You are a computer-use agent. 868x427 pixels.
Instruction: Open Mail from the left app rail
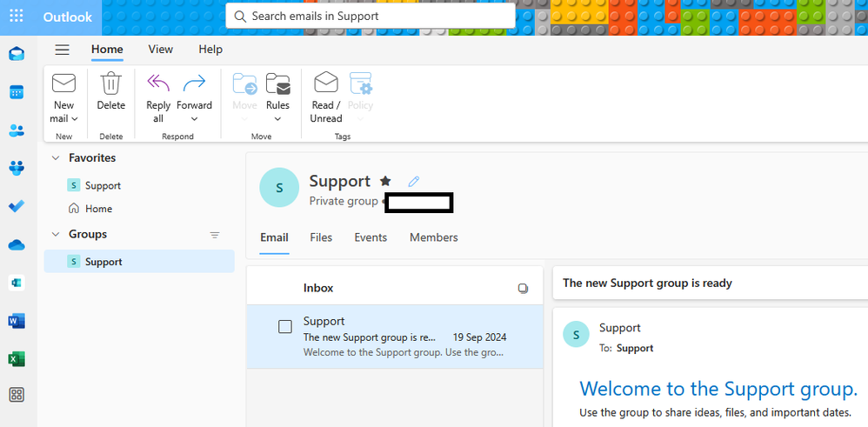coord(17,54)
